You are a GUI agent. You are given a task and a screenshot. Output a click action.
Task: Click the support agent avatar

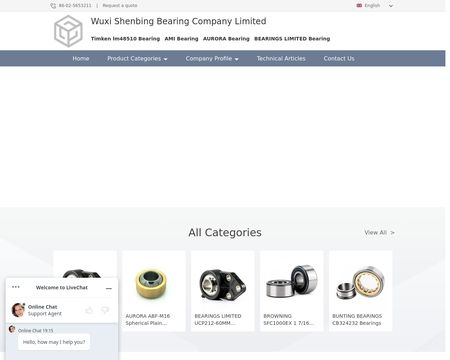point(18,310)
